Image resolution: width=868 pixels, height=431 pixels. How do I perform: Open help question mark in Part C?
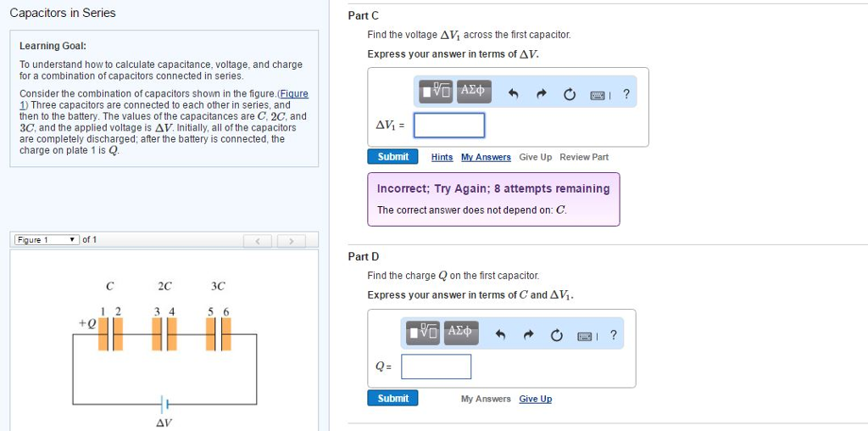[626, 93]
